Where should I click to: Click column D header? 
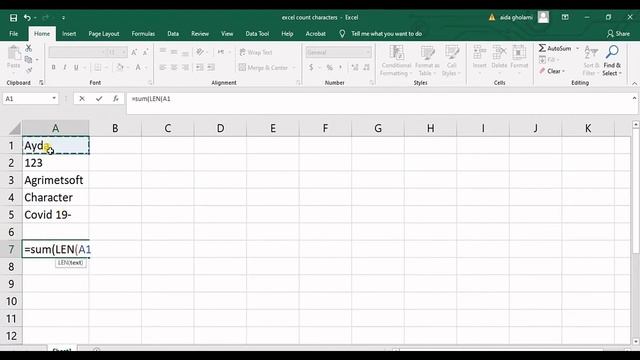[220, 129]
